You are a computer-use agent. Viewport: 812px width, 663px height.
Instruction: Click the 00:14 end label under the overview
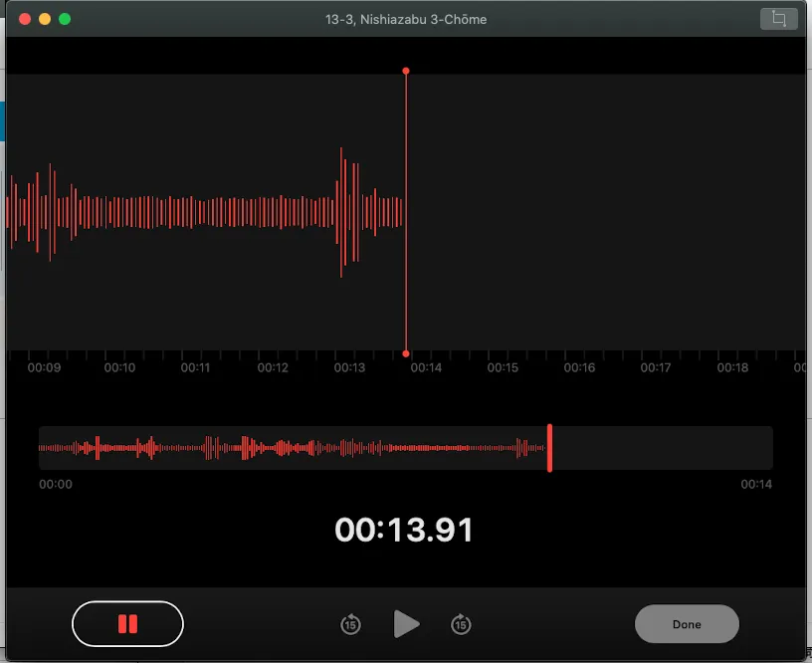click(x=756, y=485)
